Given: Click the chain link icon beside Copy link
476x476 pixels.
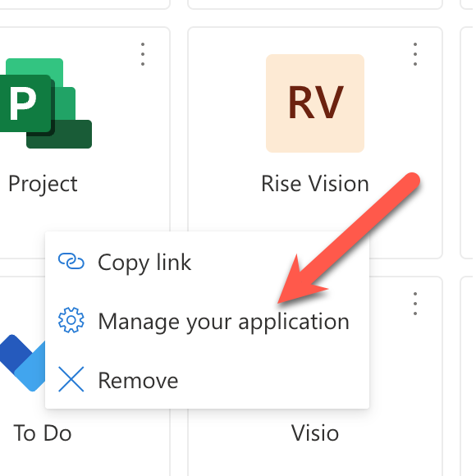Looking at the screenshot, I should tap(71, 261).
